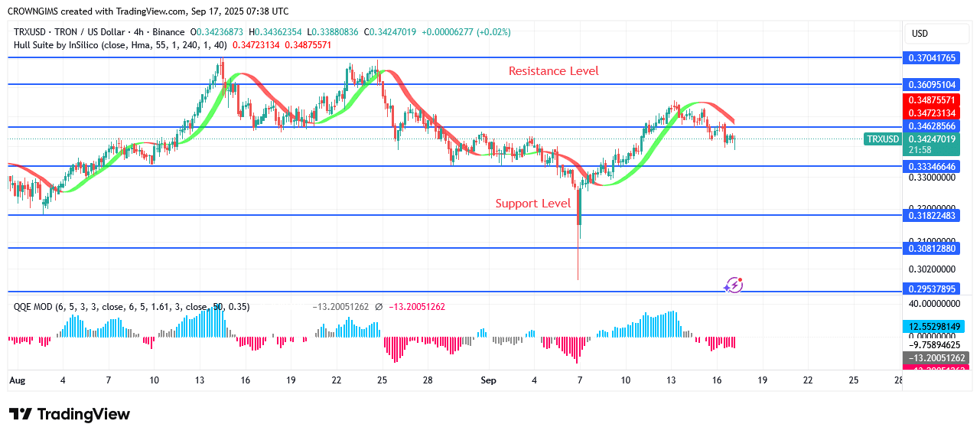Click the +0.00006277 (+0.02%) change value
The width and height of the screenshot is (980, 437).
[465, 32]
